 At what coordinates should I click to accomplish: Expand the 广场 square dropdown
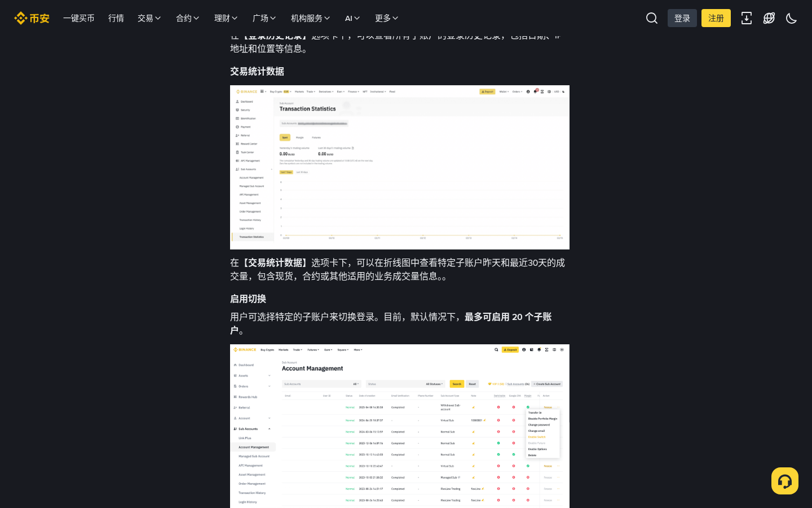tap(264, 18)
